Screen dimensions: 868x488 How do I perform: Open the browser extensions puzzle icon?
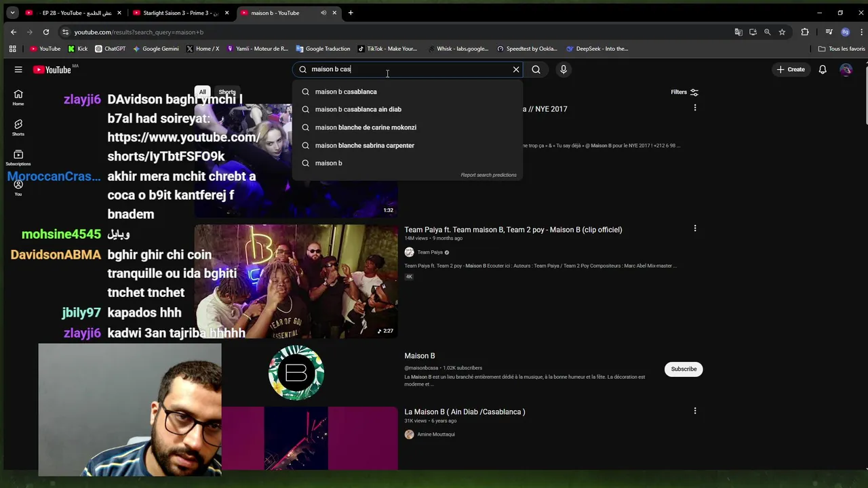tap(805, 32)
